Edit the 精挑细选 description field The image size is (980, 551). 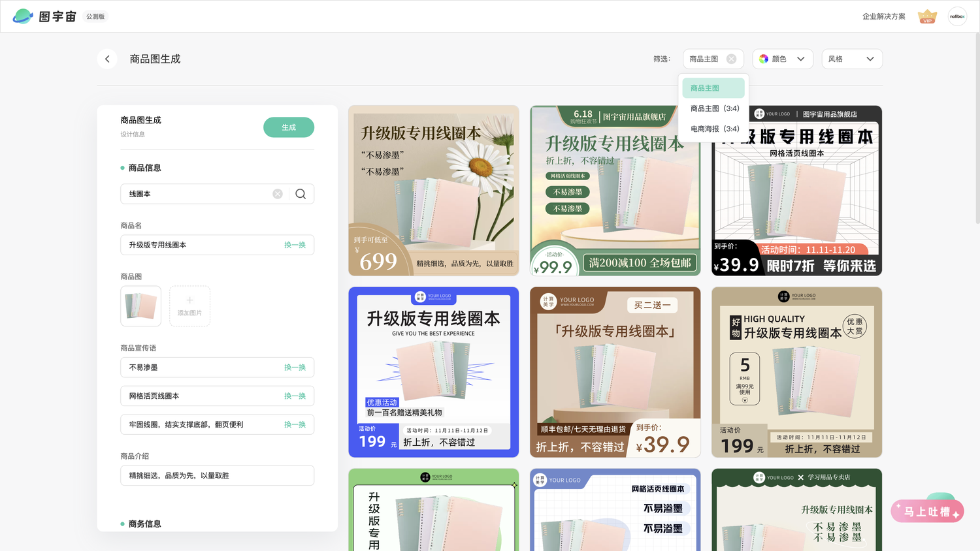tap(217, 475)
